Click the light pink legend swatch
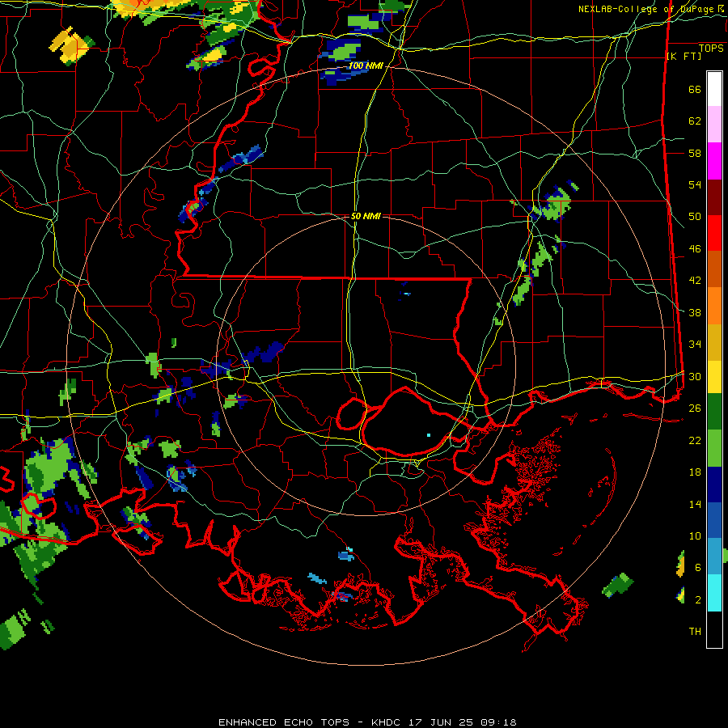The width and height of the screenshot is (728, 728). tap(714, 125)
